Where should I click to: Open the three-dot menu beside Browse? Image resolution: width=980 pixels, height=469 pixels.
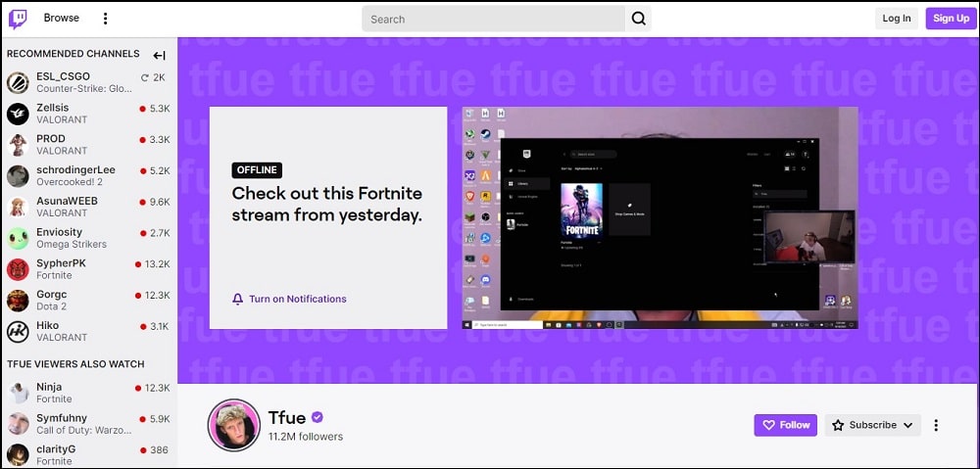pyautogui.click(x=105, y=19)
